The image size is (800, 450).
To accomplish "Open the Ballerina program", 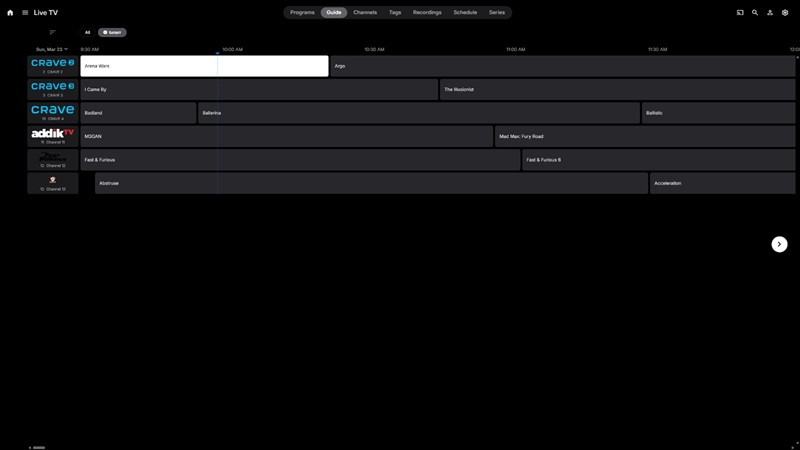I will coord(419,113).
